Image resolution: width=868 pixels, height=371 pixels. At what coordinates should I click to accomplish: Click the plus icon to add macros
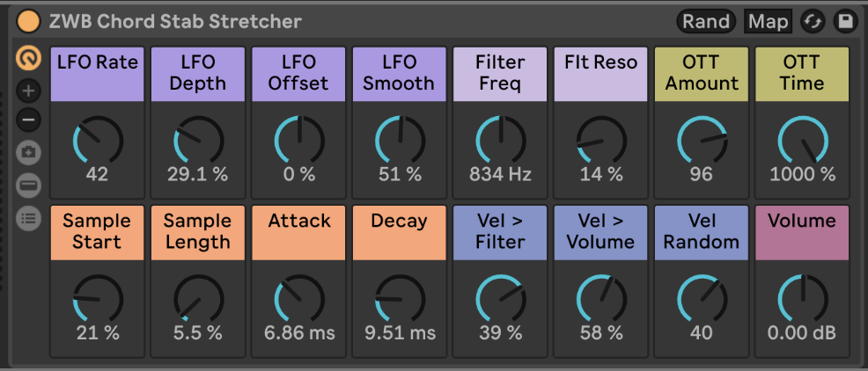point(28,91)
